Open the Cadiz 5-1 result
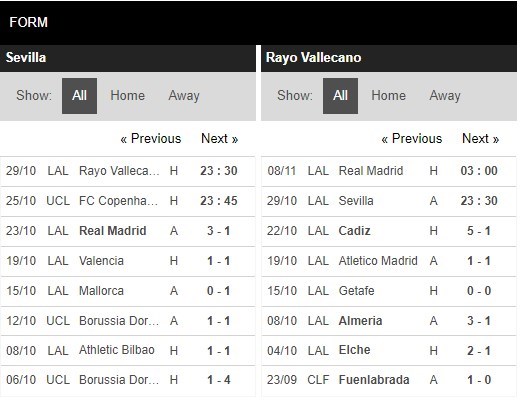This screenshot has width=522, height=405. click(x=389, y=231)
